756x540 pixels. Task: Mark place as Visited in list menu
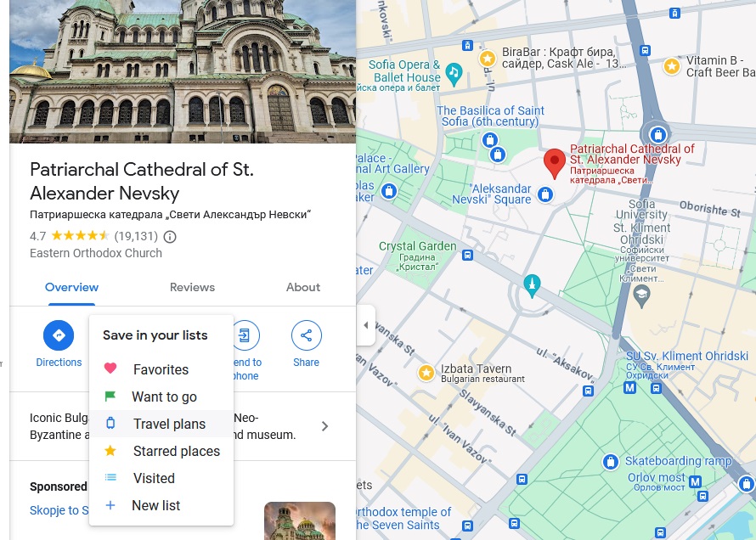click(154, 478)
